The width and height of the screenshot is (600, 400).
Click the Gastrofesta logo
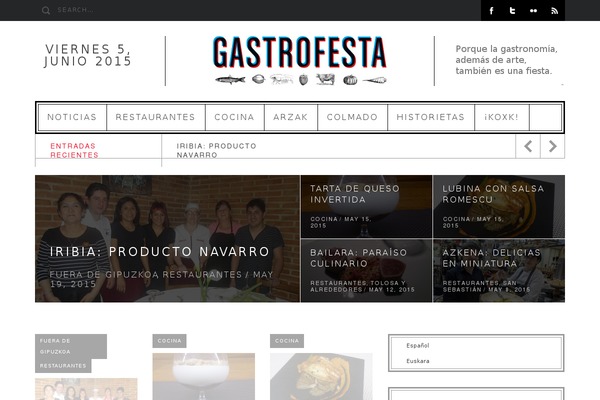pos(300,60)
